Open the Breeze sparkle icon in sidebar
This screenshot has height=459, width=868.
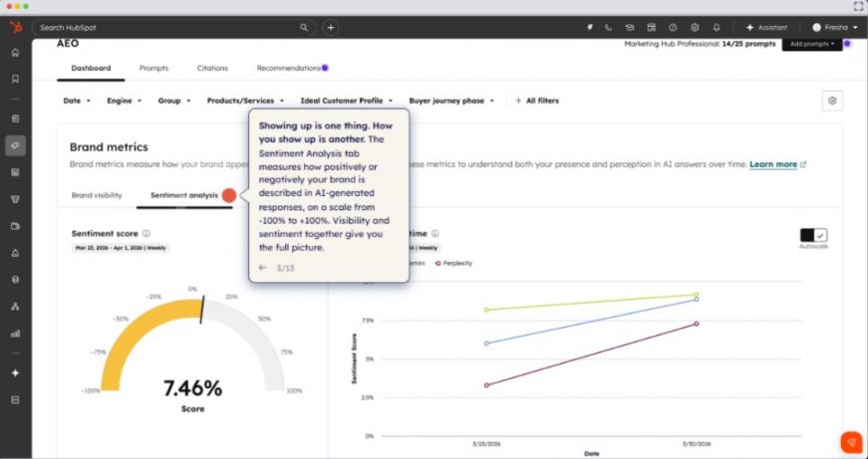click(x=16, y=373)
